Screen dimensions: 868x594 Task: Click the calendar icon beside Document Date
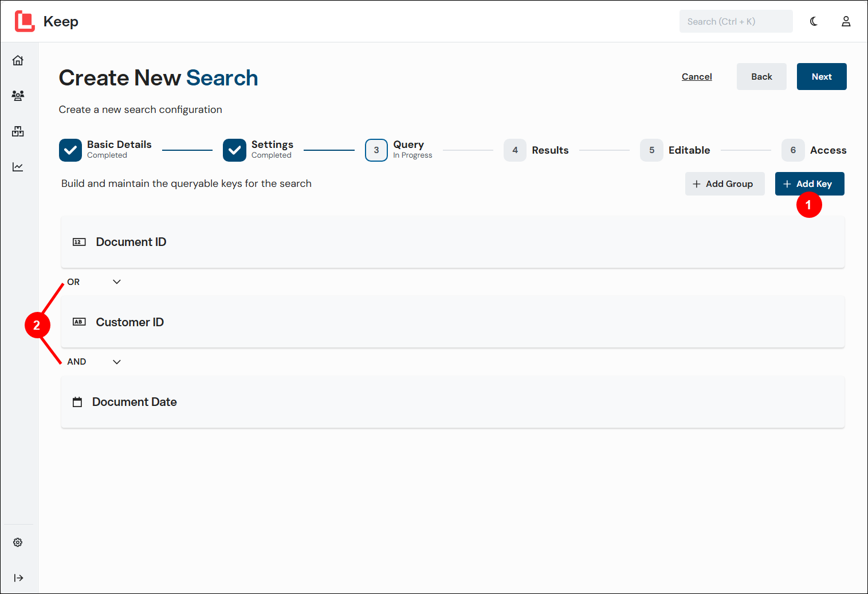77,402
